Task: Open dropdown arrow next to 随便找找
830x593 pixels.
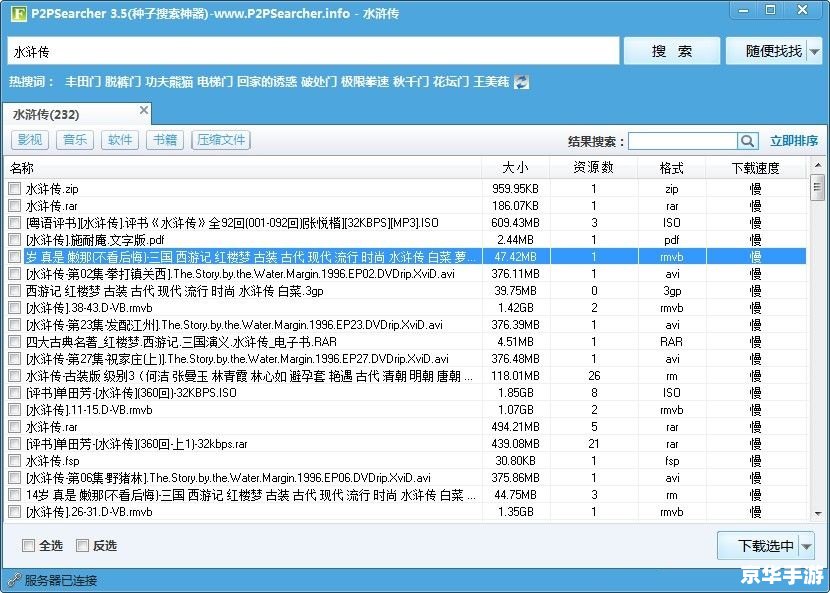Action: click(815, 51)
